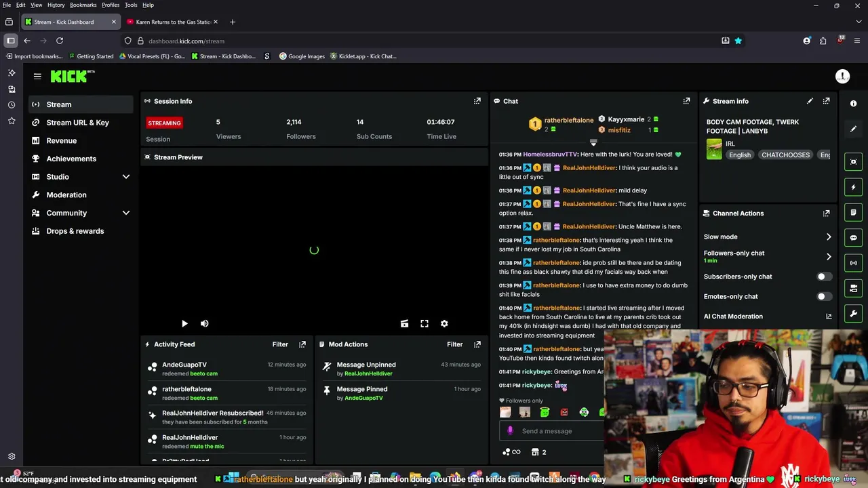Mute the stream preview audio
Image resolution: width=868 pixels, height=488 pixels.
204,324
